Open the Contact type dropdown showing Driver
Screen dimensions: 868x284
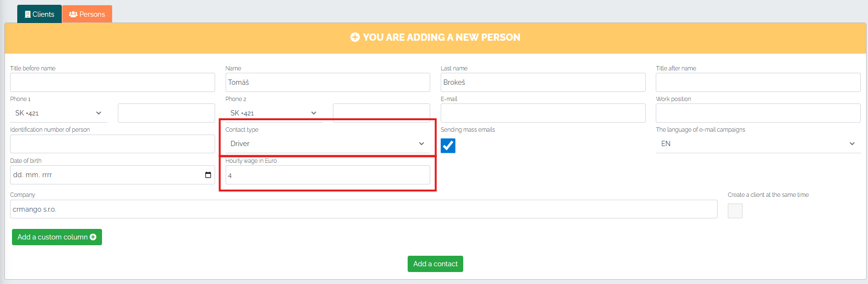tap(328, 144)
